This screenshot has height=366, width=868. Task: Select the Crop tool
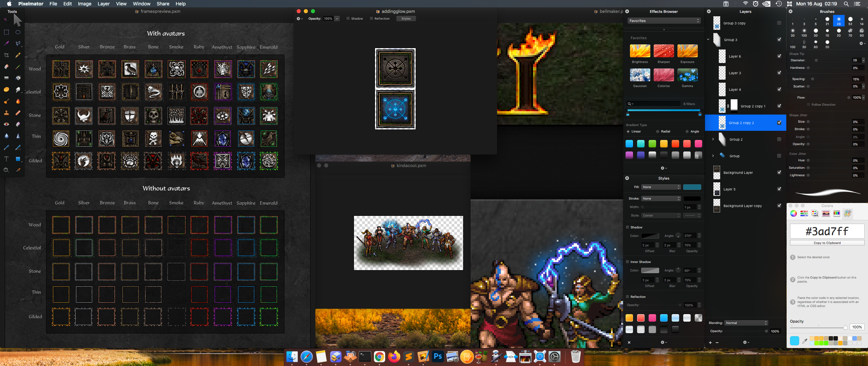click(6, 55)
